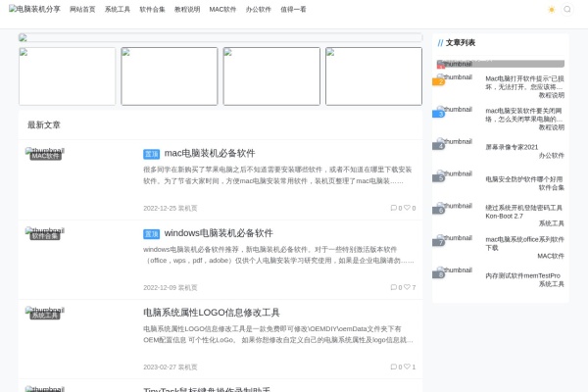
Task: Click the 最新文章 section heading
Action: [x=44, y=124]
